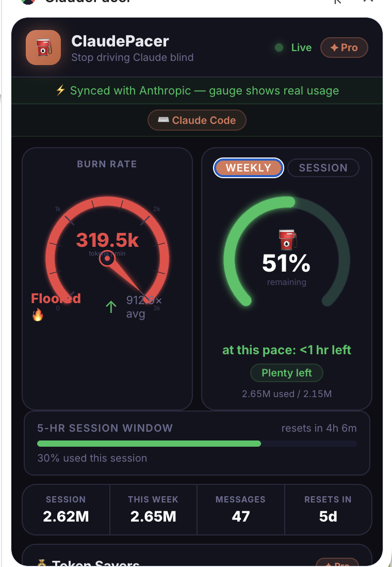Click the green up arrow icon
Image resolution: width=392 pixels, height=567 pixels.
click(x=111, y=307)
